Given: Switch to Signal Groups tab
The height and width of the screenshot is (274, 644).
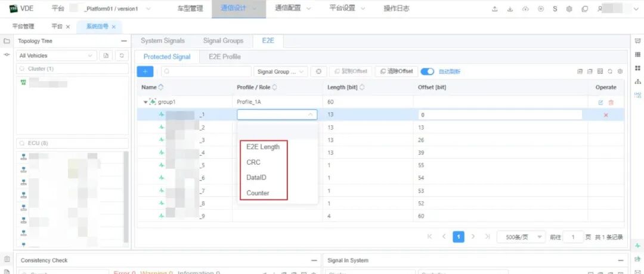Looking at the screenshot, I should 223,41.
